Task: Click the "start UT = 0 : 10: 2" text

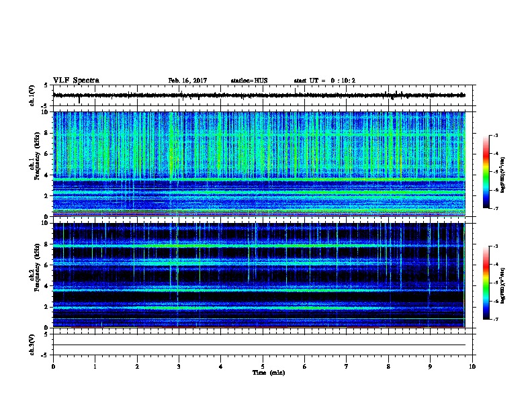Action: (324, 81)
